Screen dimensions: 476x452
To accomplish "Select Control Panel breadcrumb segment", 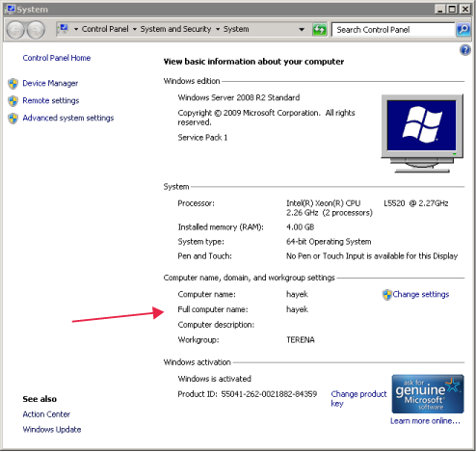I will pyautogui.click(x=105, y=29).
